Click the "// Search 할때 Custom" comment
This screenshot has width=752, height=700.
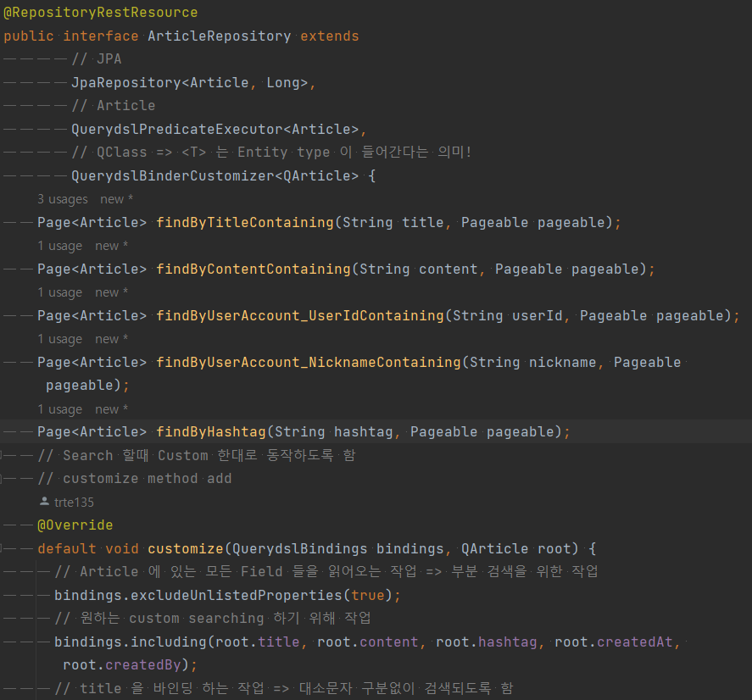[196, 455]
